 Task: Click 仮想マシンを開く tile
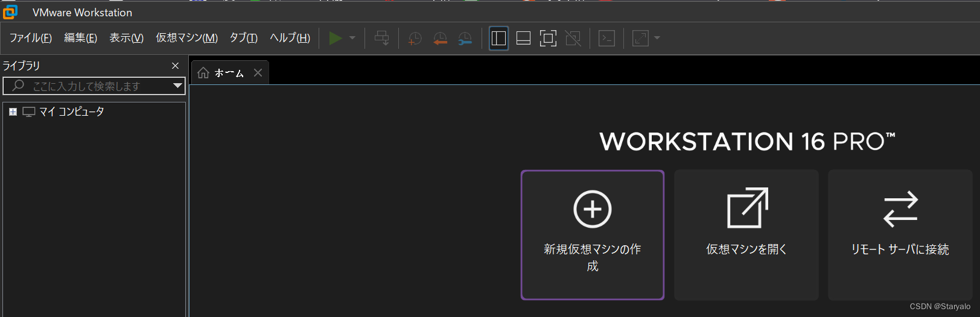point(746,235)
